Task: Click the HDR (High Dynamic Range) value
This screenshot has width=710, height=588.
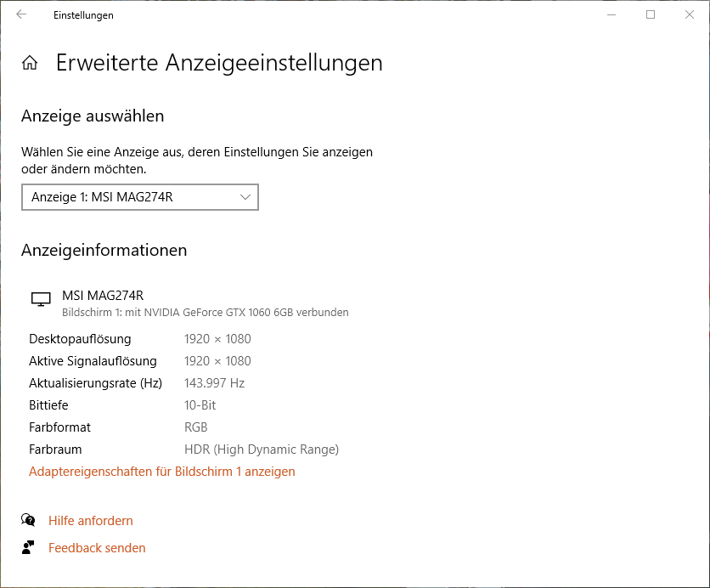Action: pyautogui.click(x=262, y=449)
